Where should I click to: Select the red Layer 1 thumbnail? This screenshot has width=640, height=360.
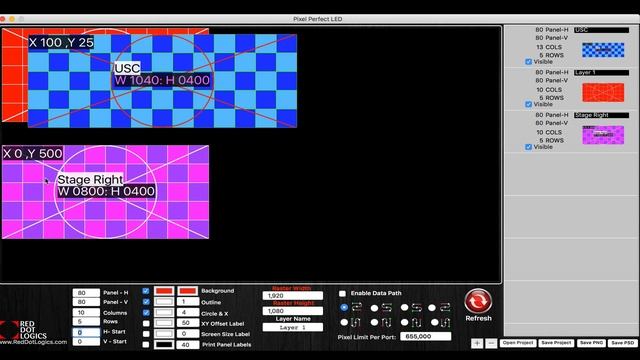pos(603,93)
